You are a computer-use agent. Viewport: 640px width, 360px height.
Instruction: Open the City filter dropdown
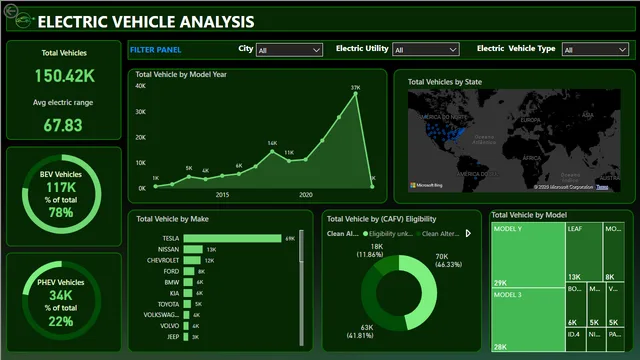[289, 50]
